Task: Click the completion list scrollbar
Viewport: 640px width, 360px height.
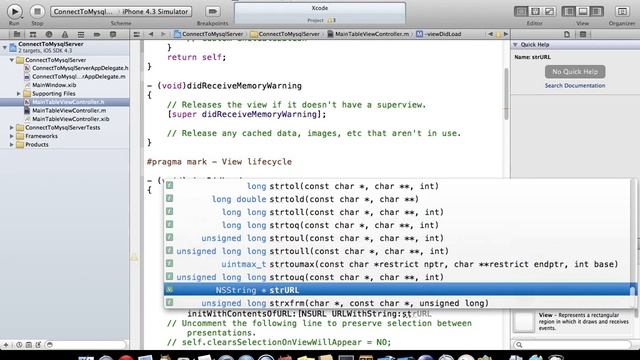Action: (x=633, y=291)
